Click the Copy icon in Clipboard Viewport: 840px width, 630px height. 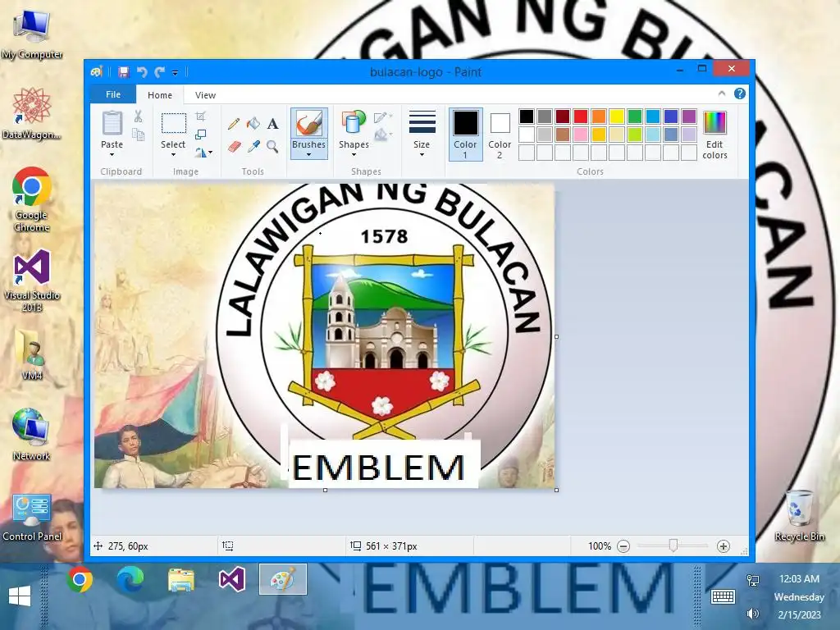coord(138,135)
